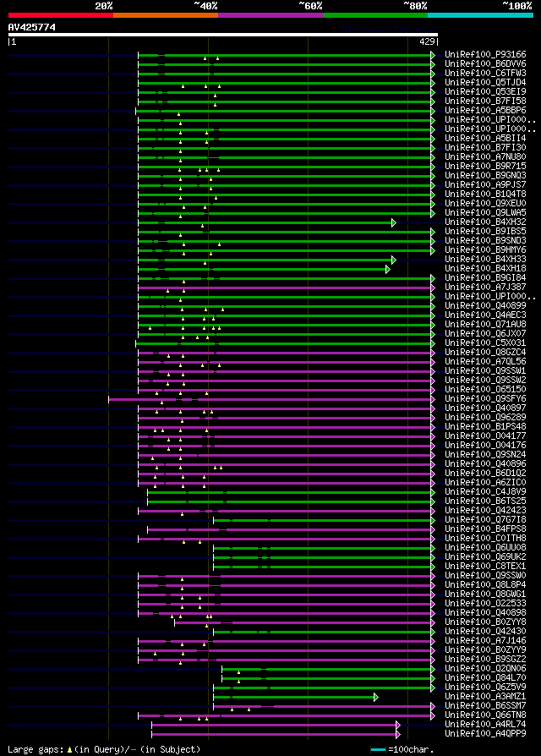
Task: Open the UniRef100_C6TFW3 hit
Action: (x=485, y=74)
